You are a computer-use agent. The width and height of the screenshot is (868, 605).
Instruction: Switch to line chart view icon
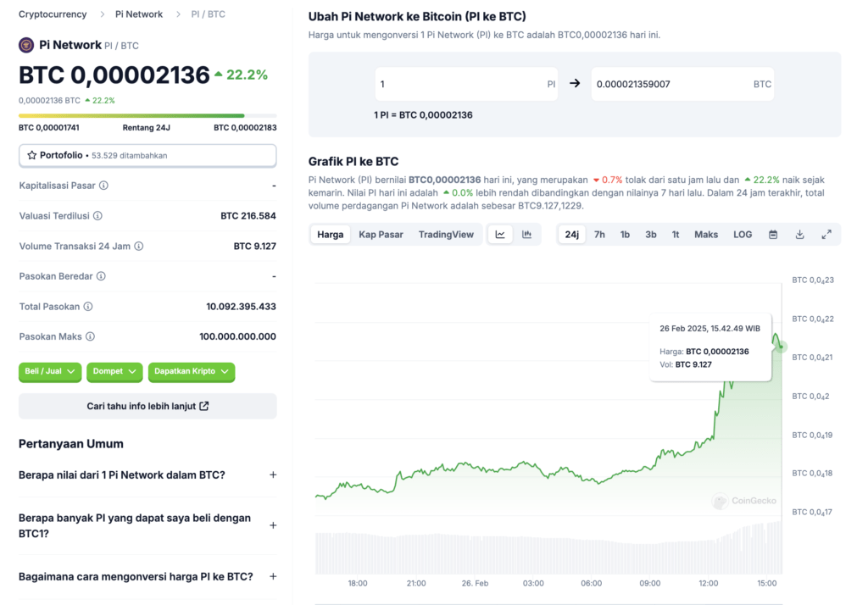pos(500,234)
